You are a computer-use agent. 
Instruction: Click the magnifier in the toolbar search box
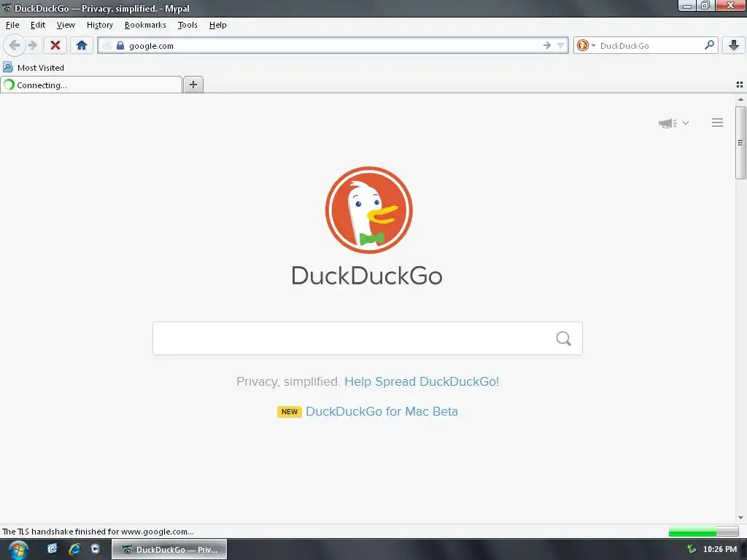709,45
